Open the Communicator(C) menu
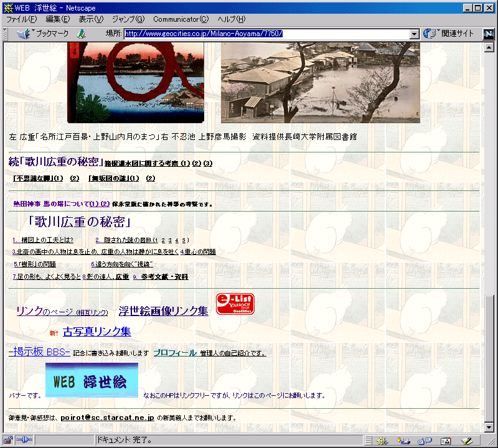 [x=181, y=19]
